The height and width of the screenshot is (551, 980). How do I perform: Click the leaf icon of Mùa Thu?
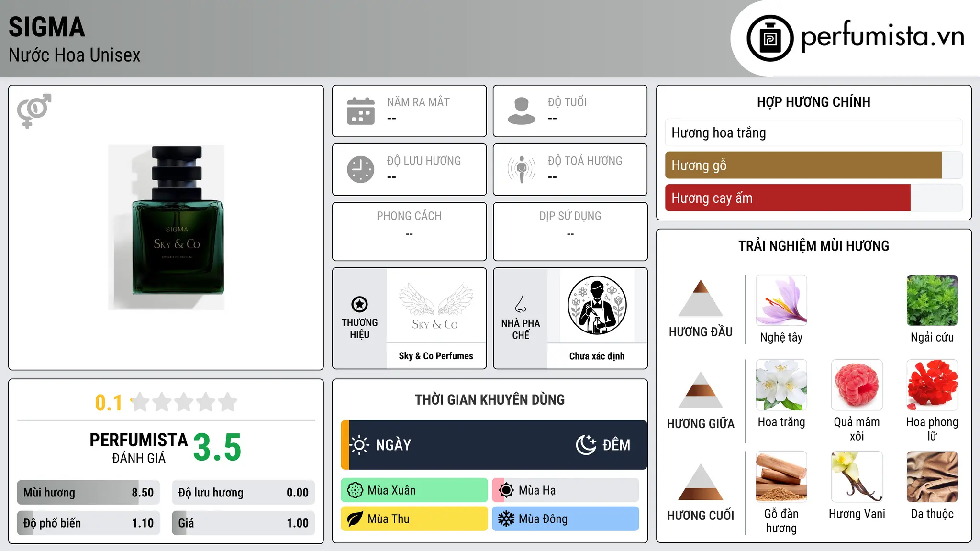pos(355,519)
